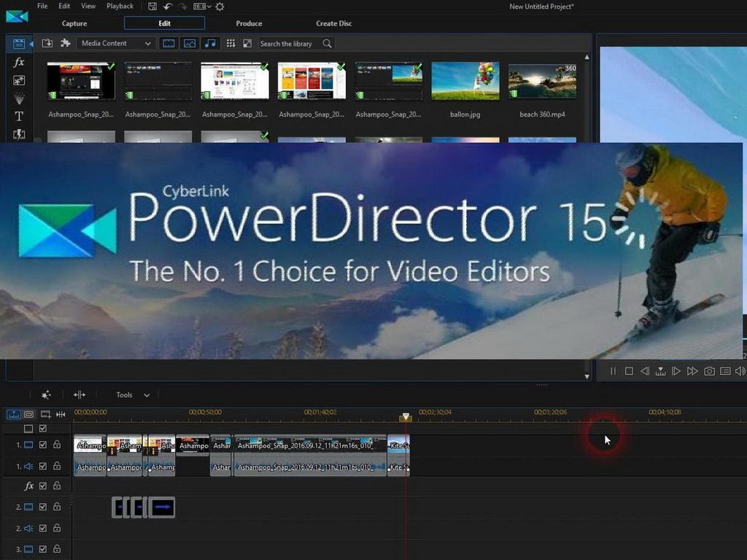Click the Import Media icon

[x=47, y=43]
